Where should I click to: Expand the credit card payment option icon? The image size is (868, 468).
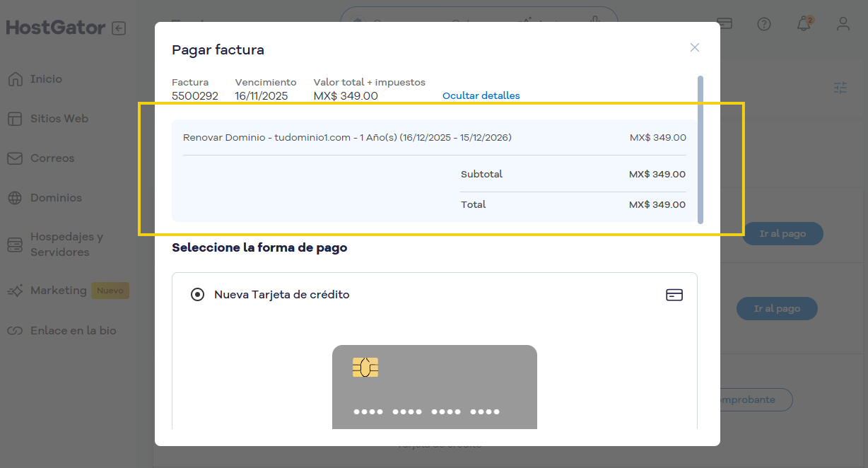click(x=674, y=295)
